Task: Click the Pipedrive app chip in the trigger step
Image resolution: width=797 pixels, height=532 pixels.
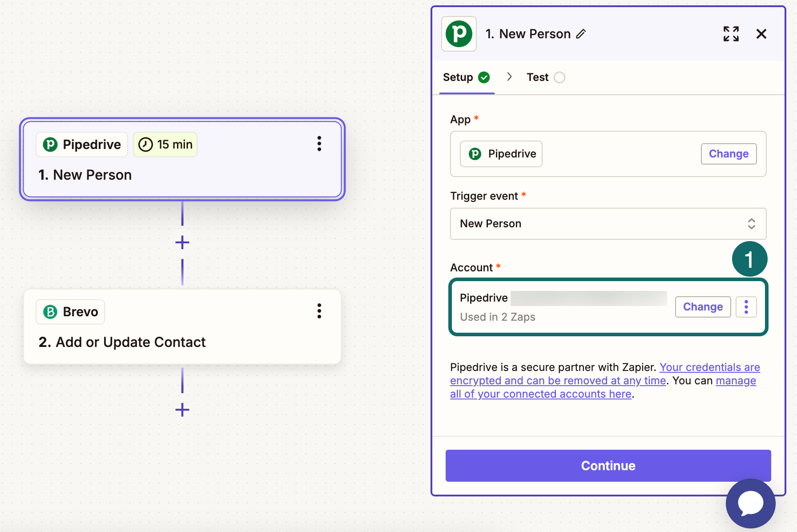Action: pos(82,145)
